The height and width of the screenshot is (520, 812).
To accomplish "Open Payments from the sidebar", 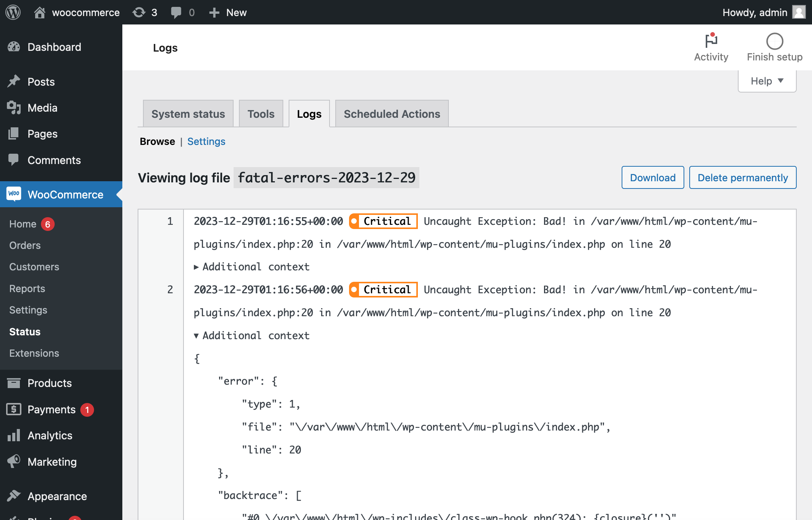I will pyautogui.click(x=50, y=409).
